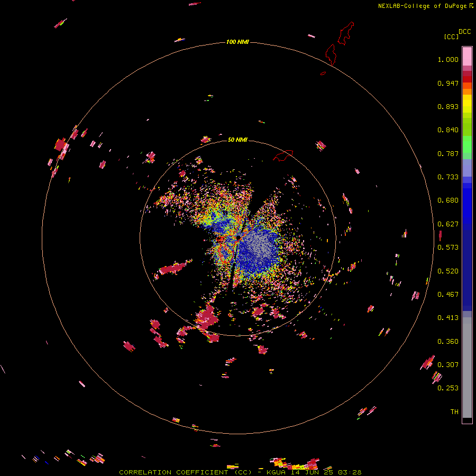Select the 0.787 scale value
Image resolution: width=476 pixels, height=476 pixels.
click(448, 153)
